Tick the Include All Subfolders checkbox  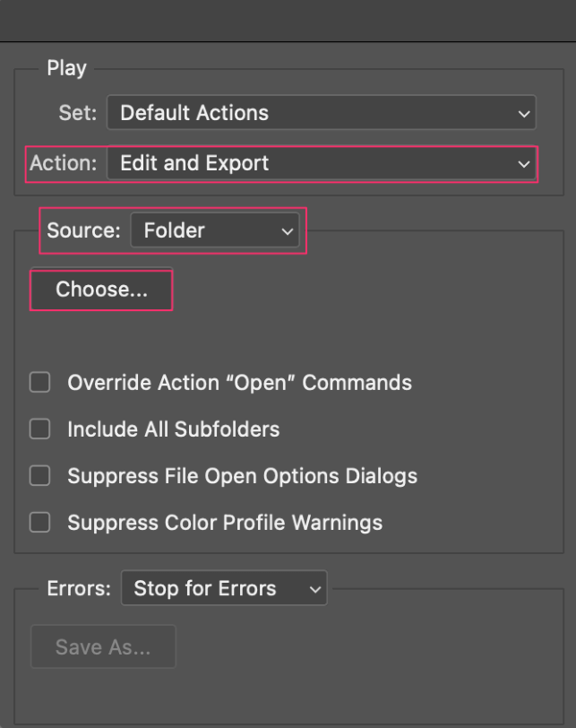click(x=40, y=429)
